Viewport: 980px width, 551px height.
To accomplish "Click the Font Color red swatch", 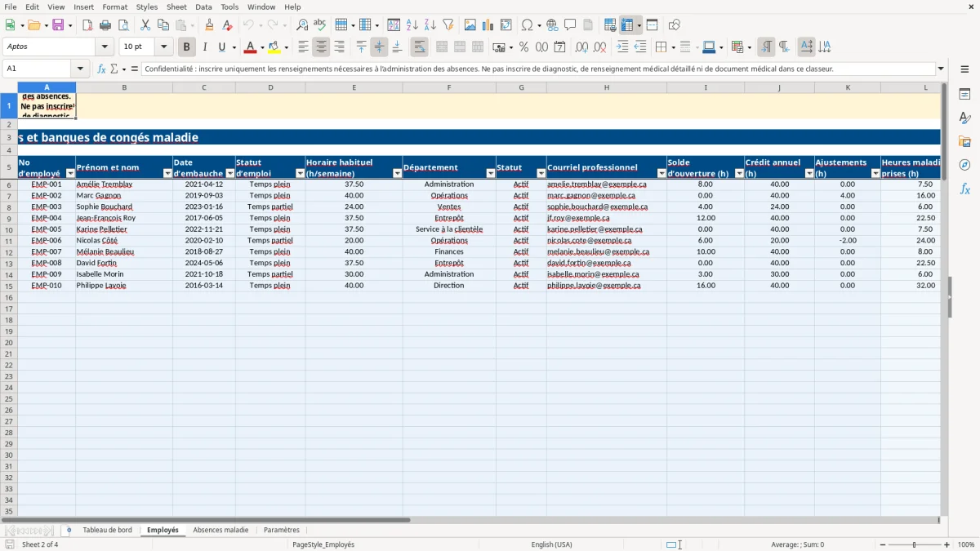I will point(251,47).
